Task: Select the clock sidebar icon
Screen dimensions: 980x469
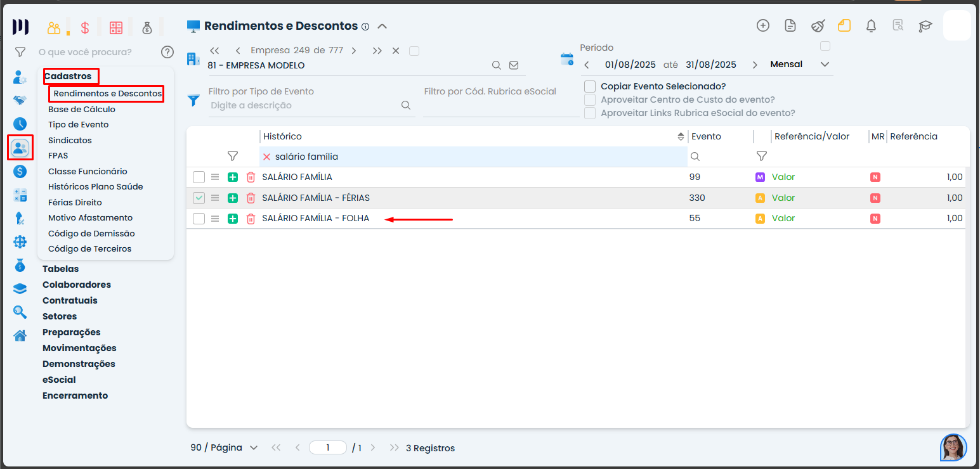Action: (x=20, y=124)
